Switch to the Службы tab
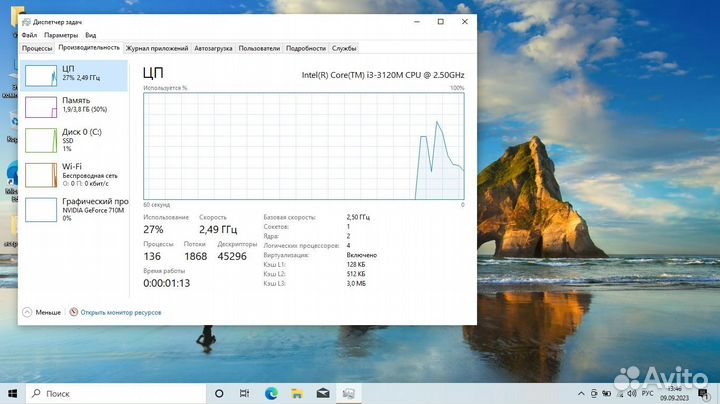Viewport: 720px width, 404px height. pyautogui.click(x=344, y=48)
